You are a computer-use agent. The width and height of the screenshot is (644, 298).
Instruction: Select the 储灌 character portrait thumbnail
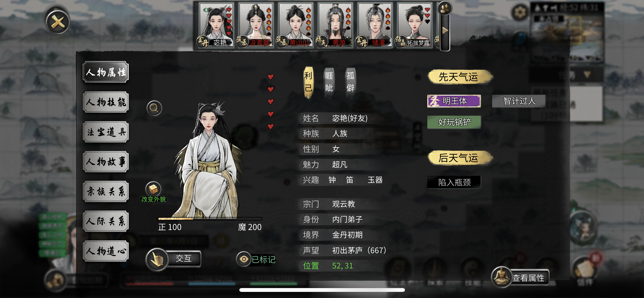(x=375, y=25)
